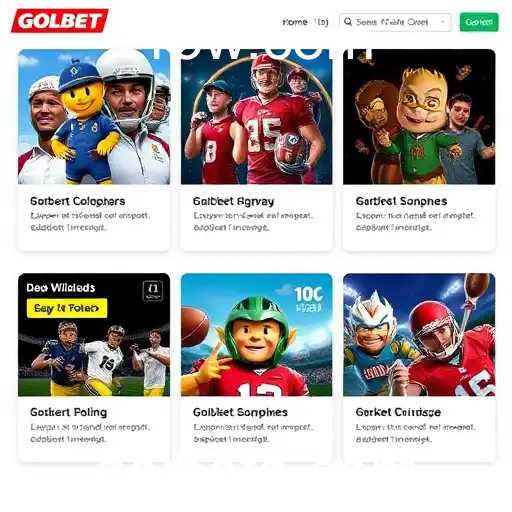512x512 pixels.
Task: Click the green button in the header
Action: tap(479, 22)
